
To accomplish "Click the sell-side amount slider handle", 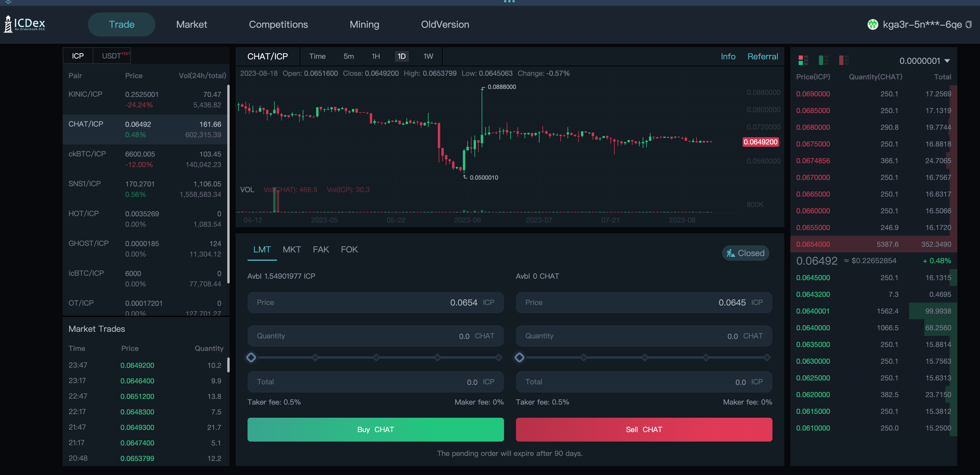I will tap(519, 357).
